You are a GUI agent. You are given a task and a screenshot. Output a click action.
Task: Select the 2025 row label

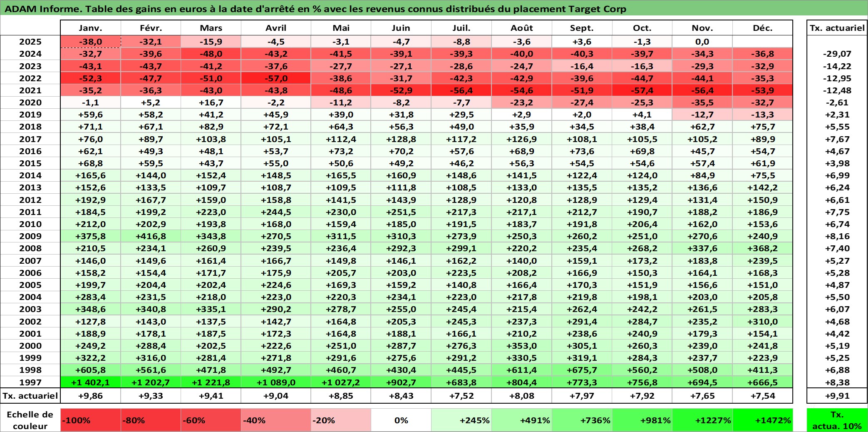coord(30,42)
